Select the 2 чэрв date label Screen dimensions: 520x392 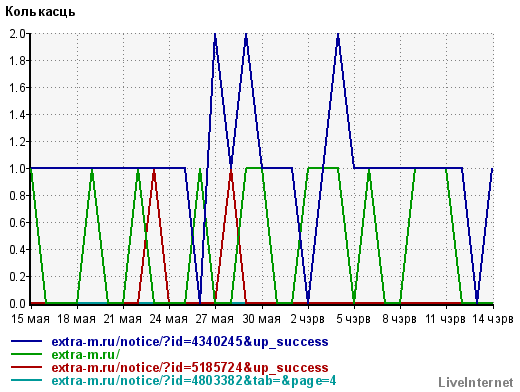[307, 319]
